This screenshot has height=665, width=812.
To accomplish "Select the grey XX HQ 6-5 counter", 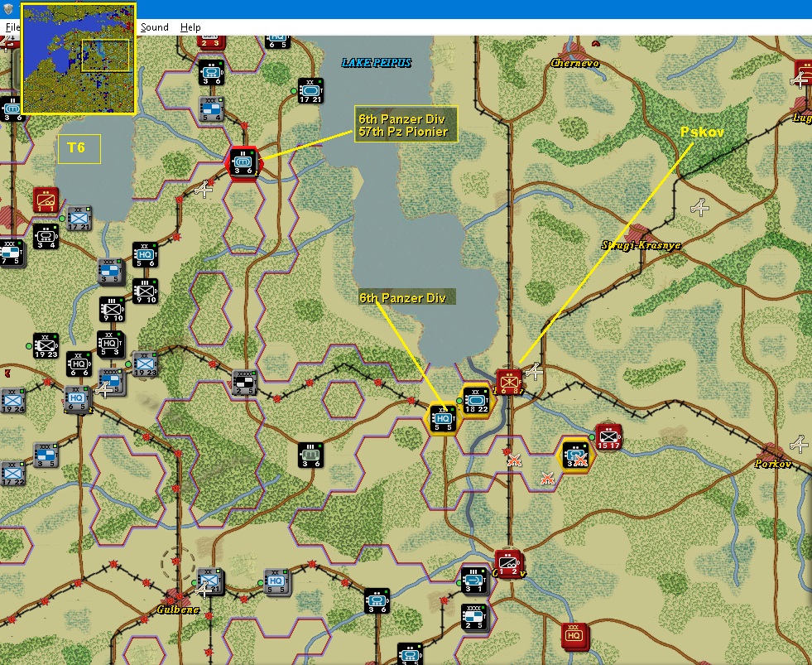I will tap(78, 400).
